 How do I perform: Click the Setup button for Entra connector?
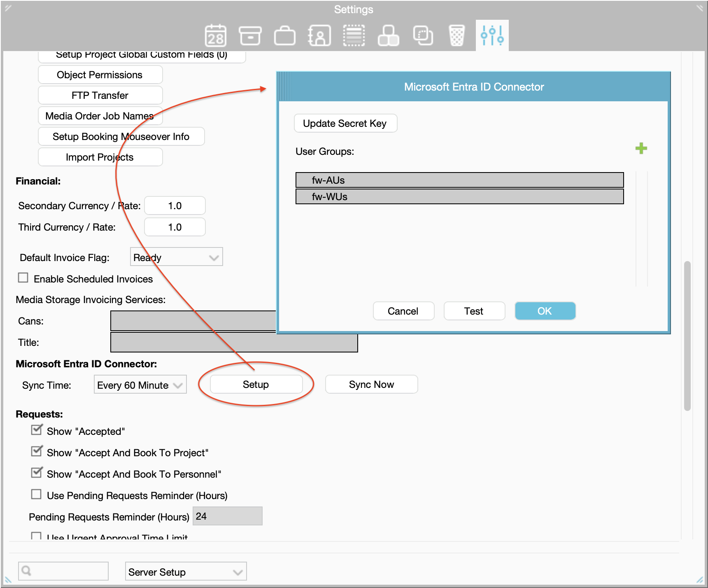tap(256, 384)
